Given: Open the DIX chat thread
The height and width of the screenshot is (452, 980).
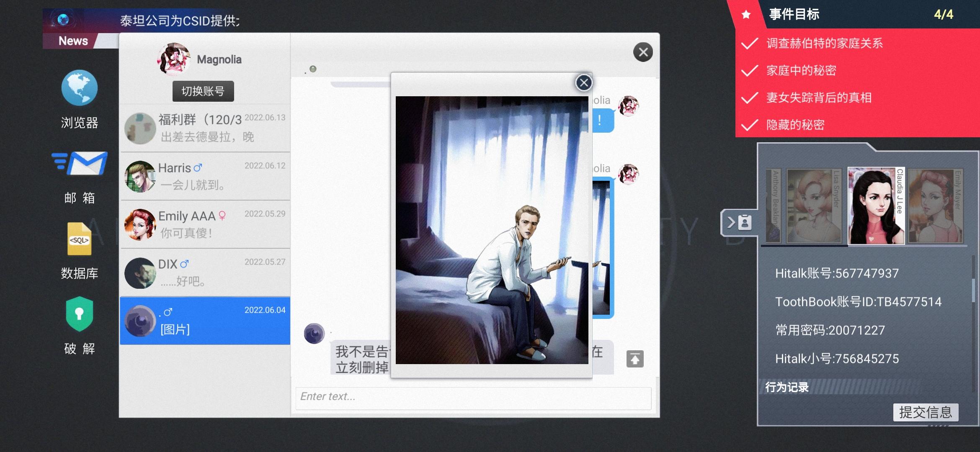Looking at the screenshot, I should (x=205, y=272).
